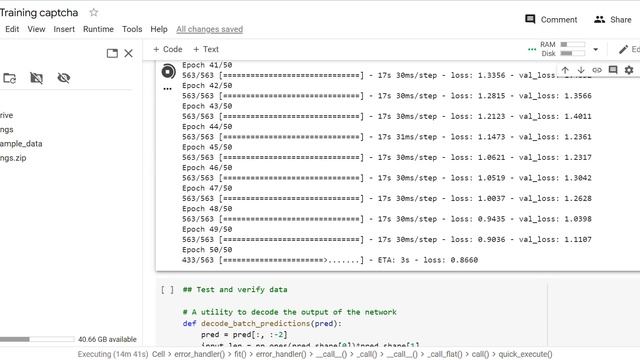Select the ngs folder entry
Viewport: 640px width, 360px height.
[x=7, y=129]
